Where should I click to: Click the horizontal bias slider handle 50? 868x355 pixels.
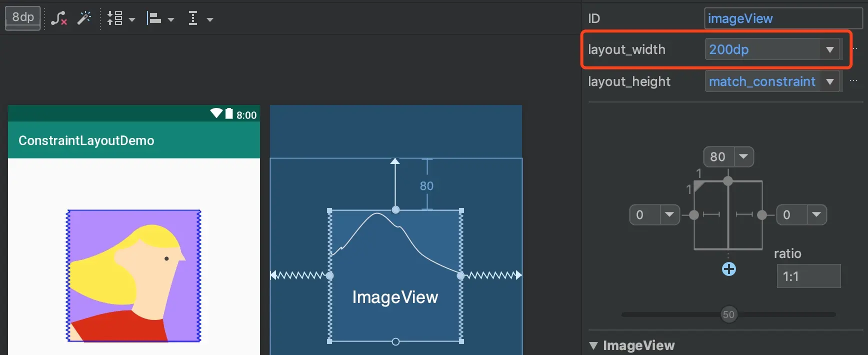click(x=728, y=314)
